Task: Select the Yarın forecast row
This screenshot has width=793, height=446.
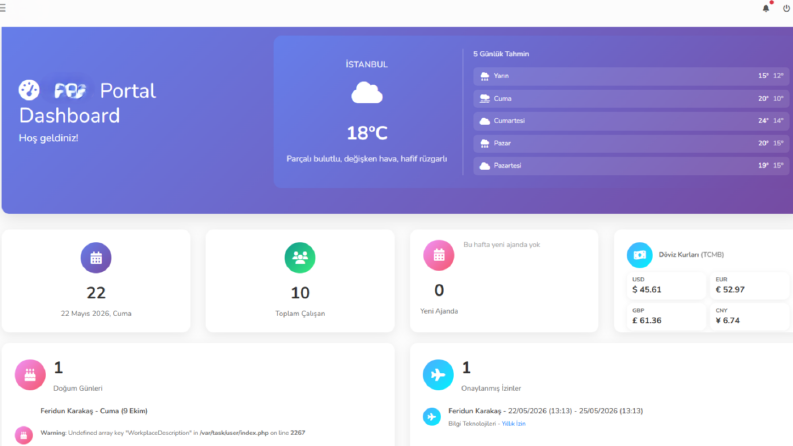Action: [631, 76]
